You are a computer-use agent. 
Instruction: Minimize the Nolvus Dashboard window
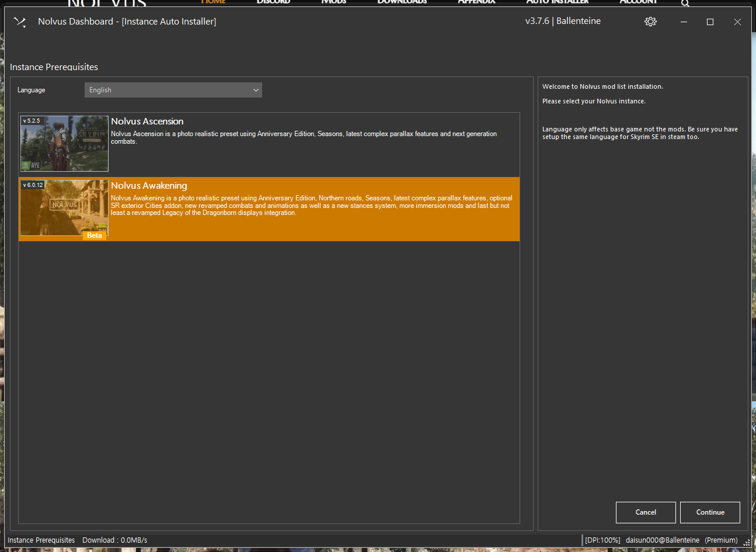pyautogui.click(x=684, y=22)
